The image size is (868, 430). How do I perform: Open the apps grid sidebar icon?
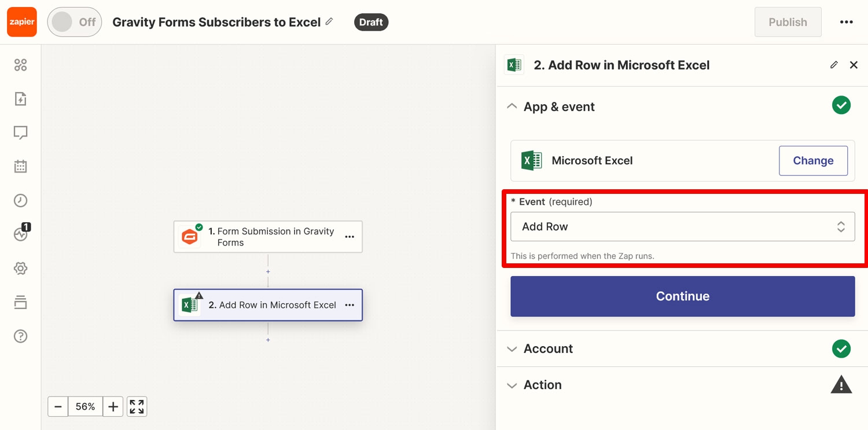20,65
